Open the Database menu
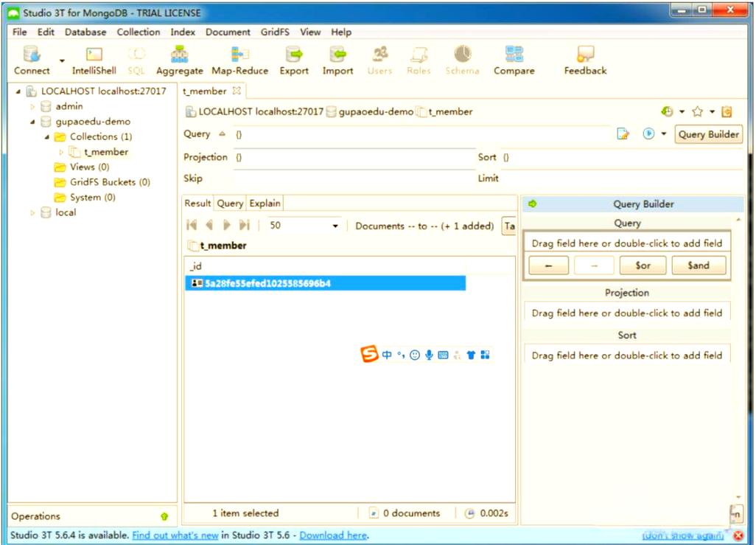Viewport: 756px width, 545px height. (x=85, y=32)
